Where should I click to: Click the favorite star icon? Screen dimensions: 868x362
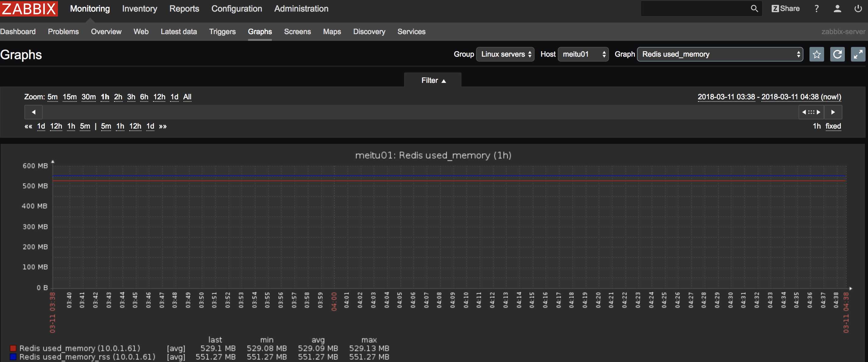[817, 54]
